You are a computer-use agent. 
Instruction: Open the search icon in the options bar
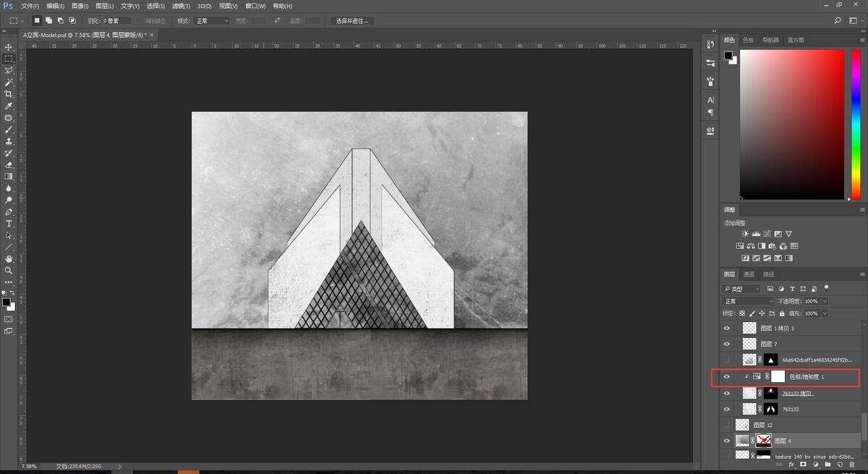[x=838, y=21]
